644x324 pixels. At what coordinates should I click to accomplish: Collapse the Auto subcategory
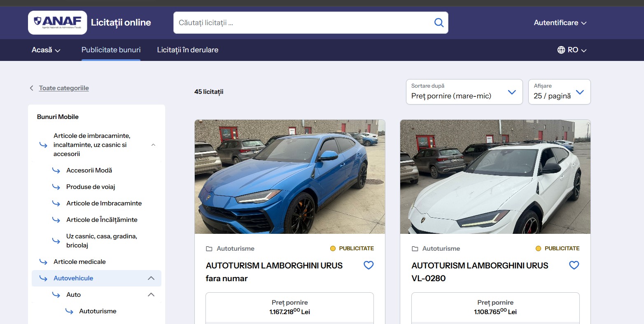pyautogui.click(x=151, y=294)
